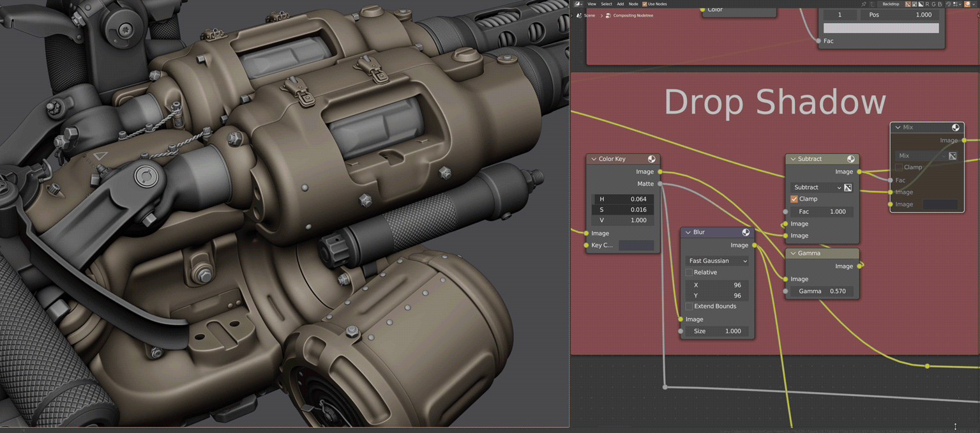Open the Node menu
Viewport: 980px width, 433px height.
pos(633,4)
